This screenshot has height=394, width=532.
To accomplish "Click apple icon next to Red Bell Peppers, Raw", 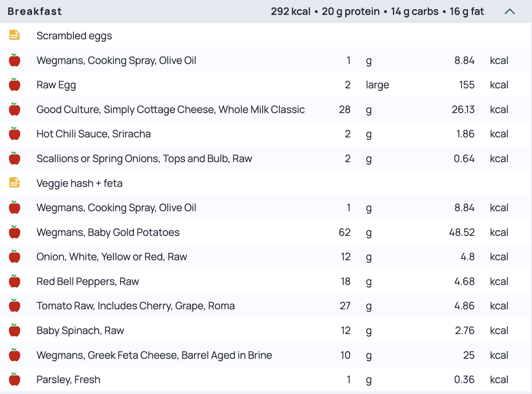I will click(x=14, y=281).
